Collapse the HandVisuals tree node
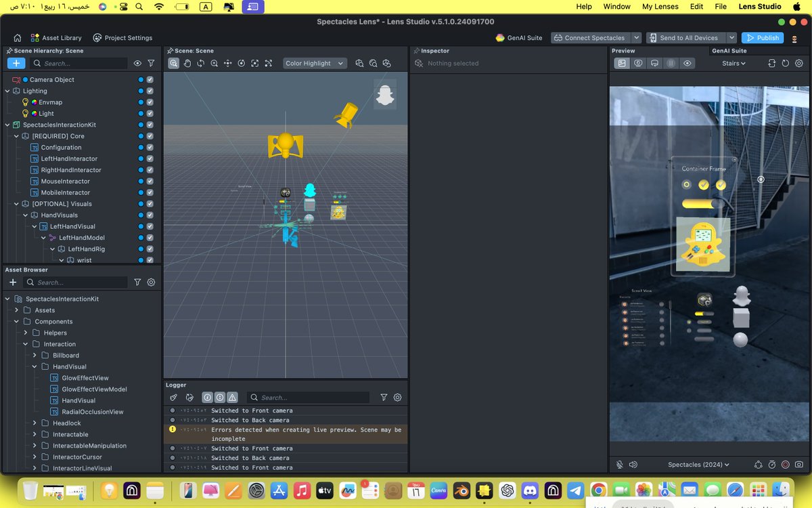Image resolution: width=812 pixels, height=508 pixels. pos(26,215)
